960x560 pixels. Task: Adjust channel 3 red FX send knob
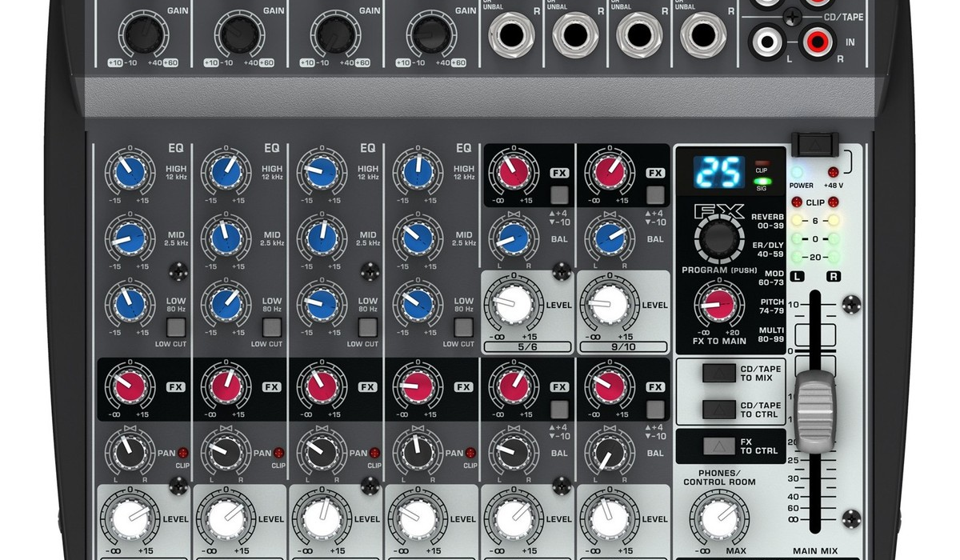tap(321, 386)
